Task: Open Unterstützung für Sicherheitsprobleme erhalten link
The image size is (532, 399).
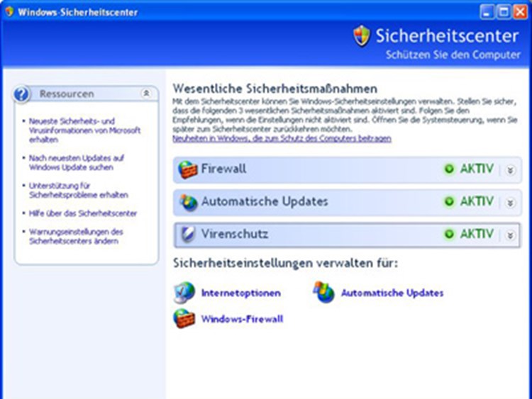Action: (x=78, y=190)
